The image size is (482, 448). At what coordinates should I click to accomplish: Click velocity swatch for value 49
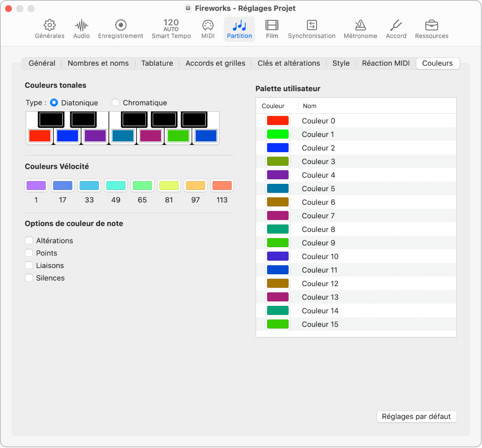[116, 186]
